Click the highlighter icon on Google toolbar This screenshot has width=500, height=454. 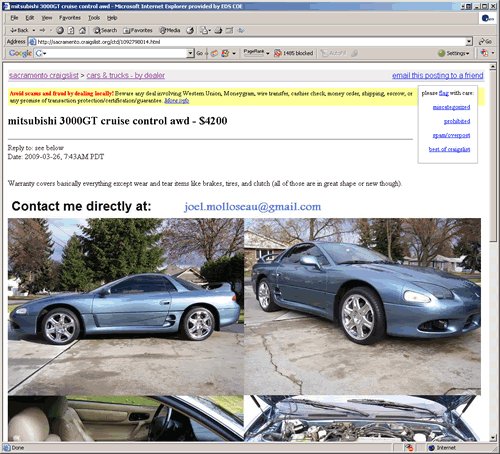[x=355, y=53]
